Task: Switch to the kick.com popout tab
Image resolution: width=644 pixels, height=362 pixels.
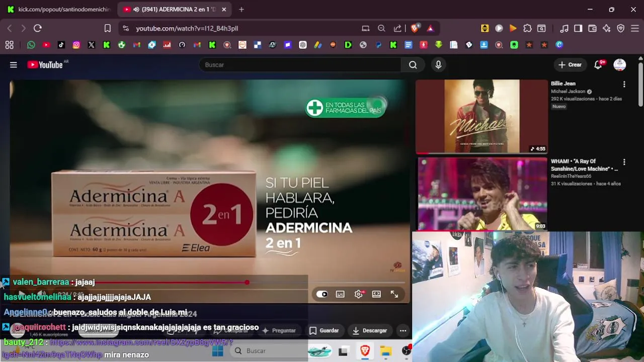Action: (59, 10)
